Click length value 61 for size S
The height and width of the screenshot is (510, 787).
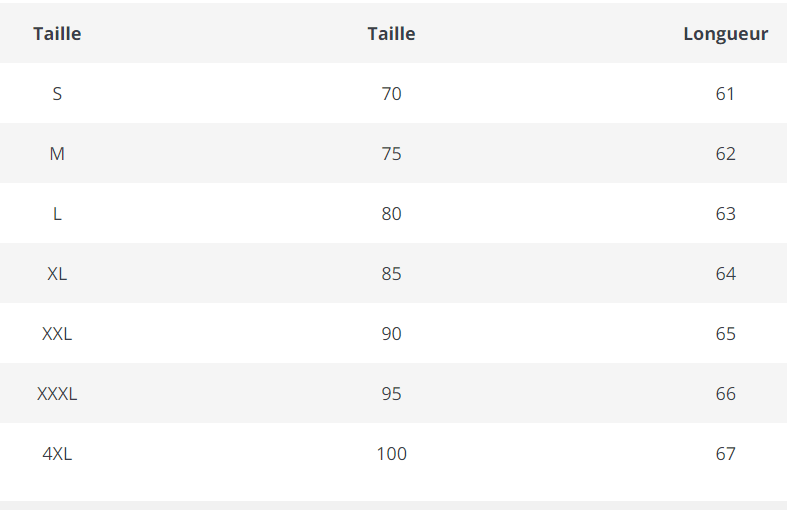point(725,94)
